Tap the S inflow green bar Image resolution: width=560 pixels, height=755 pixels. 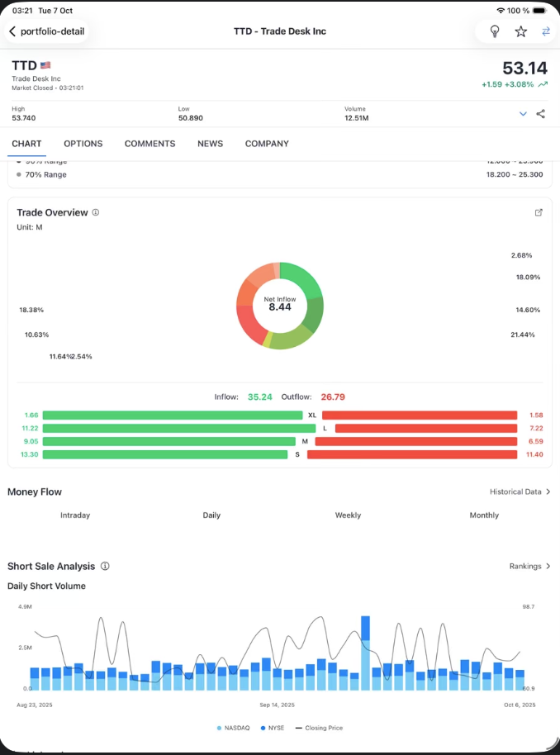[165, 454]
